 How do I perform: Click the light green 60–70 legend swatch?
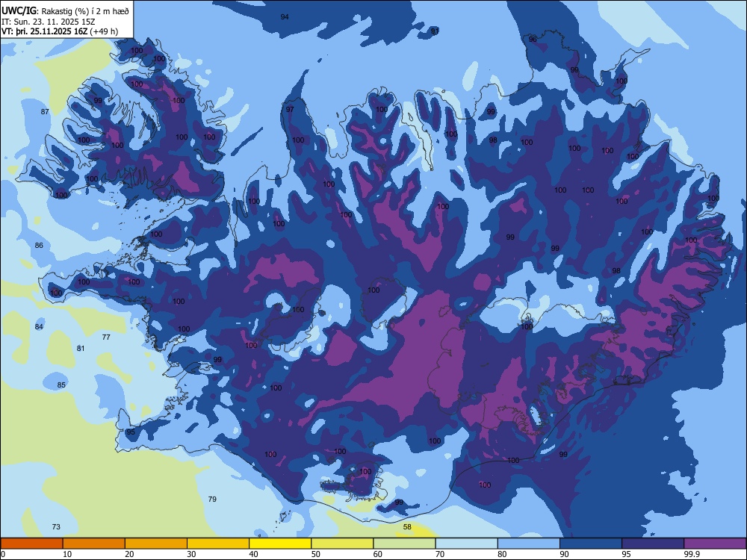tap(404, 544)
